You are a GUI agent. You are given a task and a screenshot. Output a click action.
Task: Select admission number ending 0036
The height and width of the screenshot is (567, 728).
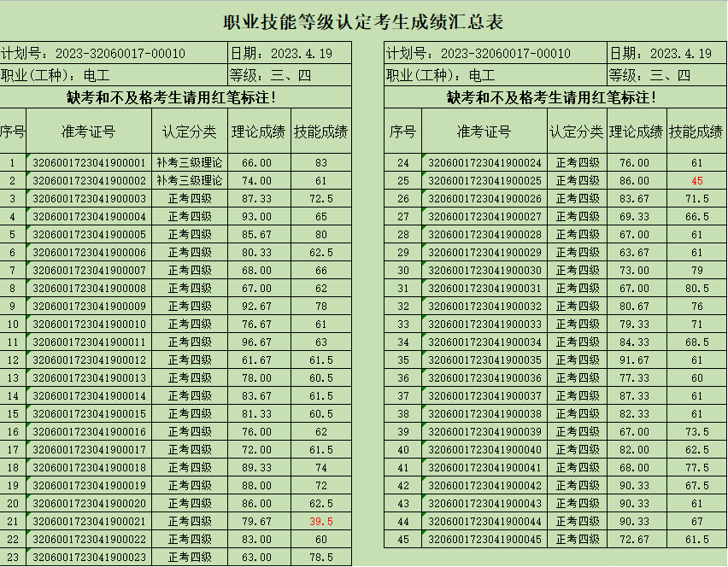pos(484,378)
